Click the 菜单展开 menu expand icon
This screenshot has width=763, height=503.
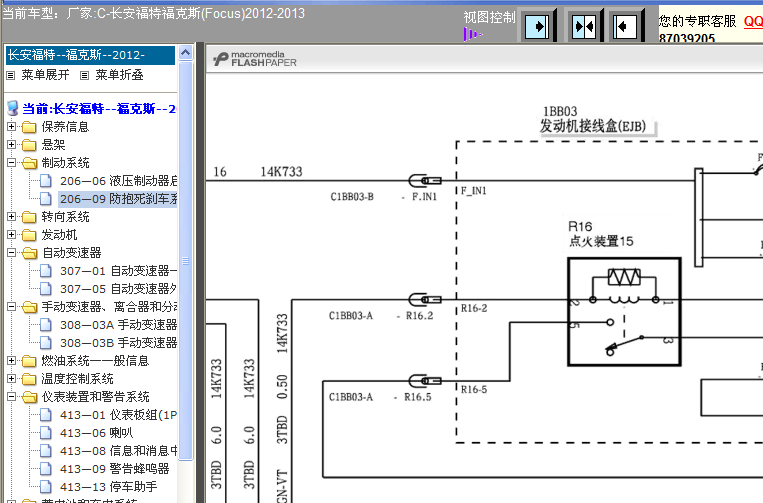coord(11,75)
